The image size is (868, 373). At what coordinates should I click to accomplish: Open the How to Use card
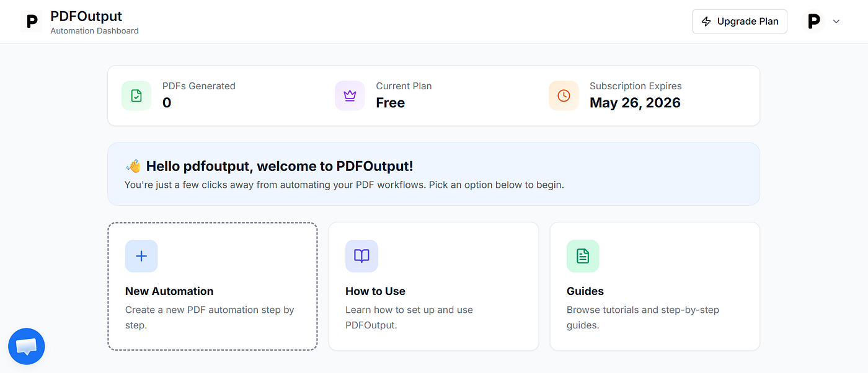[x=433, y=286]
